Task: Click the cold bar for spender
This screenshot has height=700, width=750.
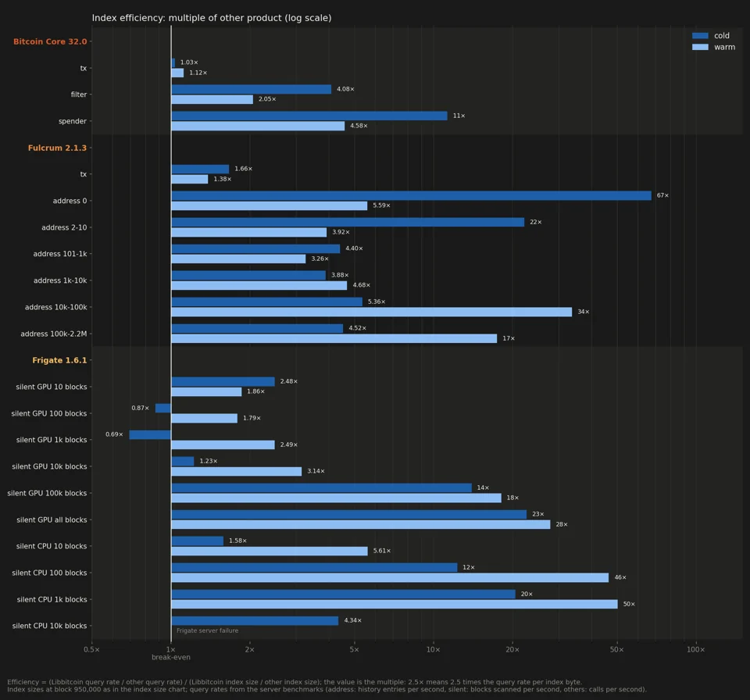Action: (x=309, y=116)
